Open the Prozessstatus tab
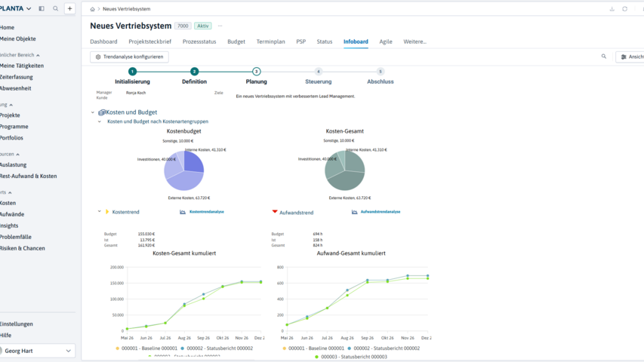 [199, 41]
